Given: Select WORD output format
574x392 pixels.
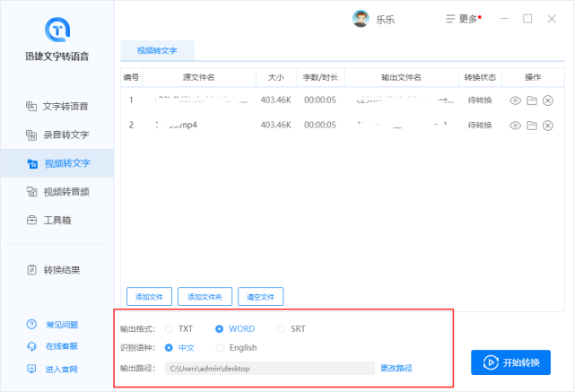Looking at the screenshot, I should (220, 328).
